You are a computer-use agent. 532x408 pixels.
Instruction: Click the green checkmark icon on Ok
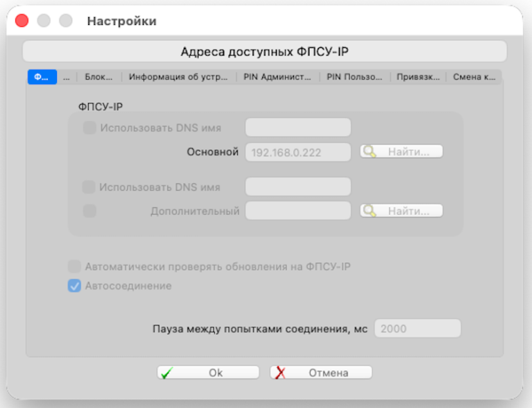(167, 373)
